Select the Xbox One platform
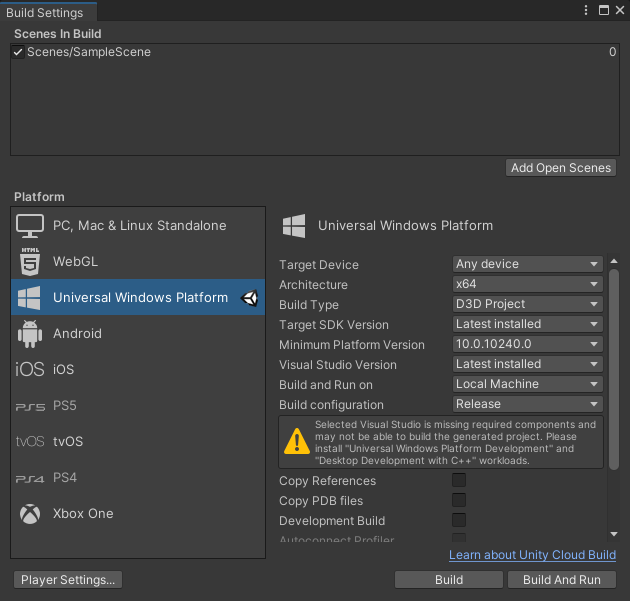Viewport: 630px width, 601px height. (138, 514)
